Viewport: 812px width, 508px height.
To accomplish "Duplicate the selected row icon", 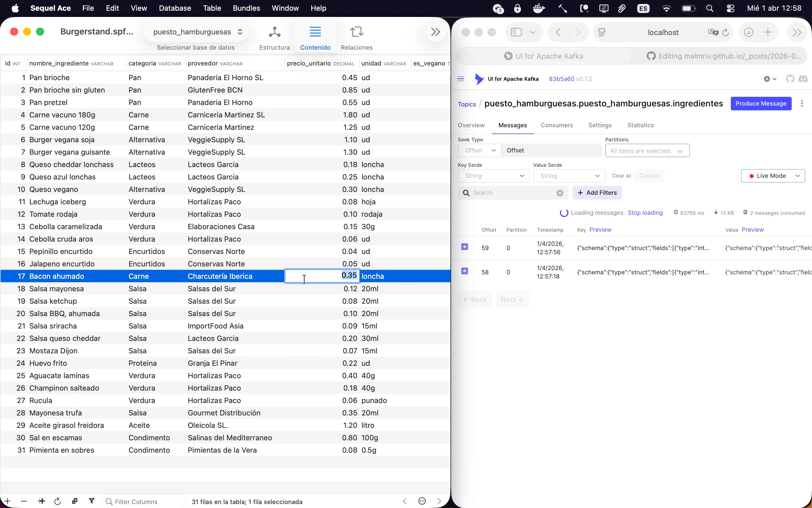I will (41, 501).
